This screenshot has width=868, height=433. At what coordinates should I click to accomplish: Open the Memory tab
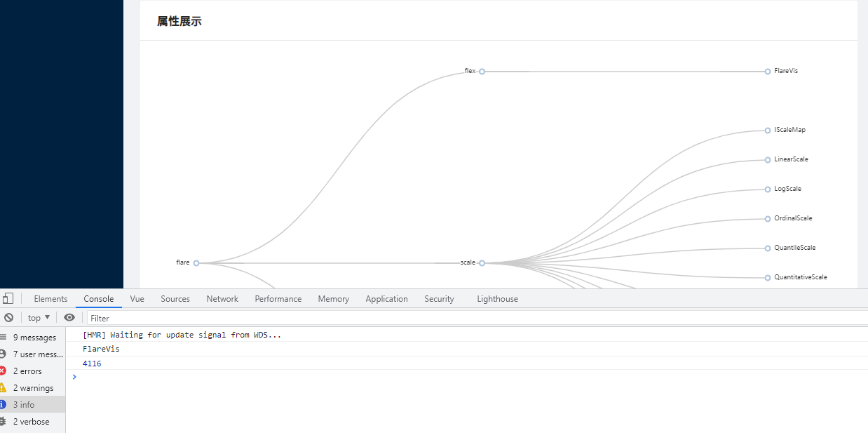(333, 299)
